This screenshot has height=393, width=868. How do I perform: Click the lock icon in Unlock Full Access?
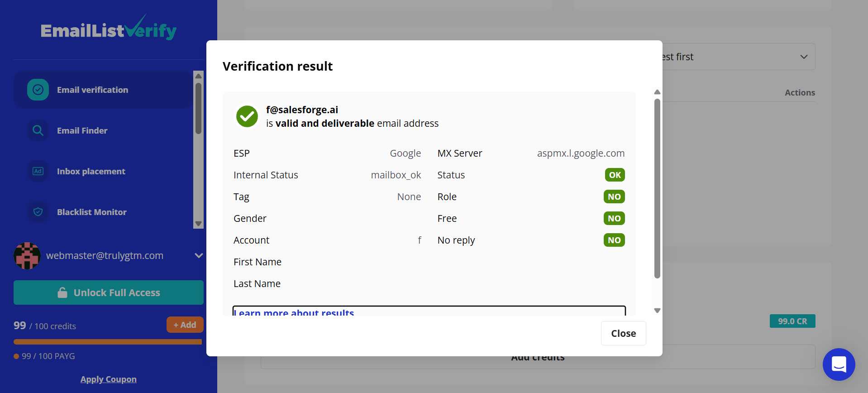click(62, 292)
